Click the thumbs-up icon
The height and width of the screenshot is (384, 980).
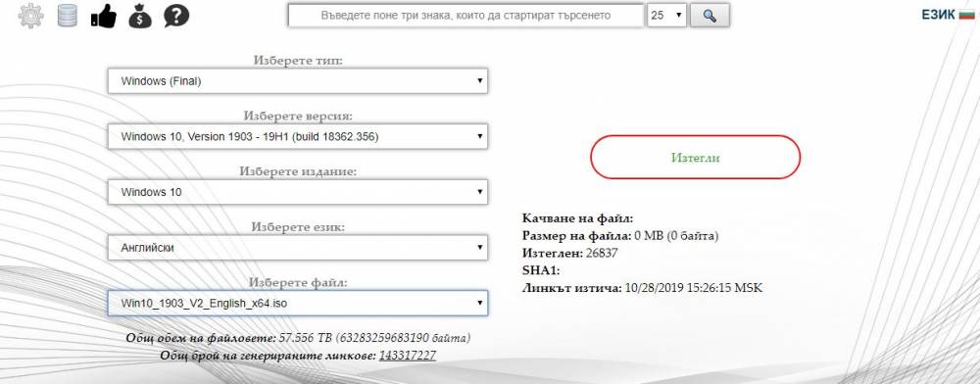(104, 16)
